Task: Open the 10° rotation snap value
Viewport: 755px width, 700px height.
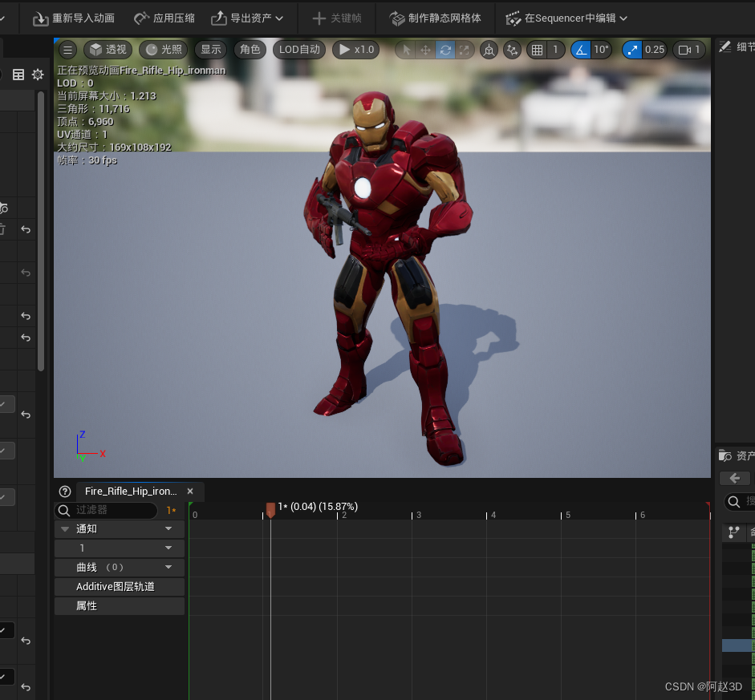Action: (601, 50)
